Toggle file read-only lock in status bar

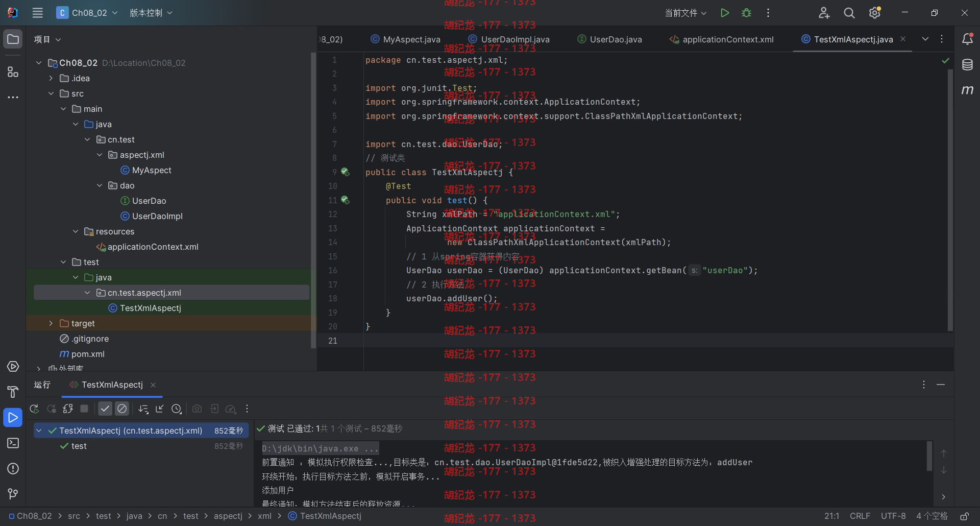965,516
